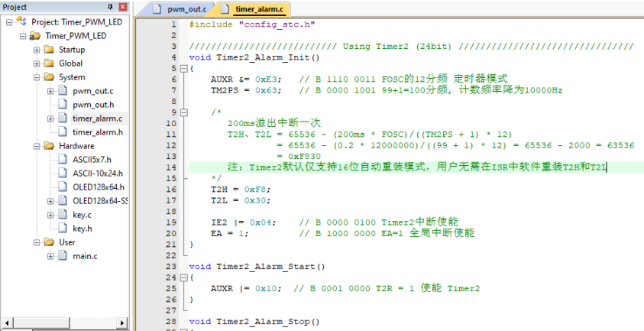Viewport: 644px width, 331px height.
Task: Click the pwm_out.h file icon
Action: coord(63,105)
